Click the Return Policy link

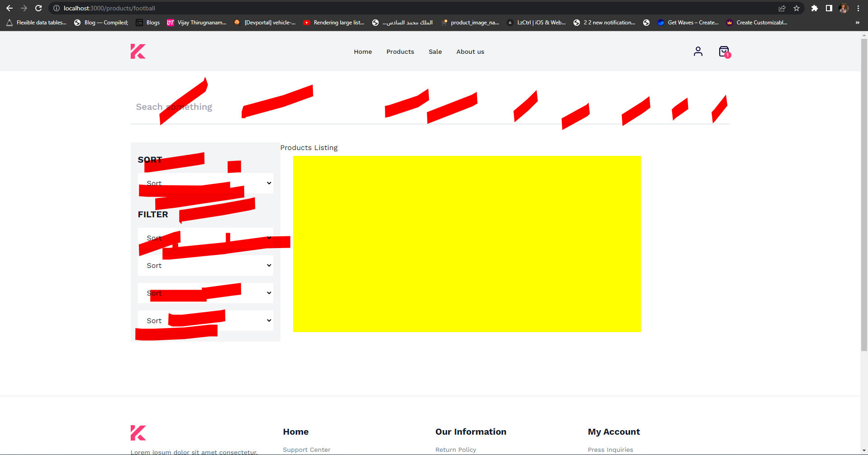(455, 449)
